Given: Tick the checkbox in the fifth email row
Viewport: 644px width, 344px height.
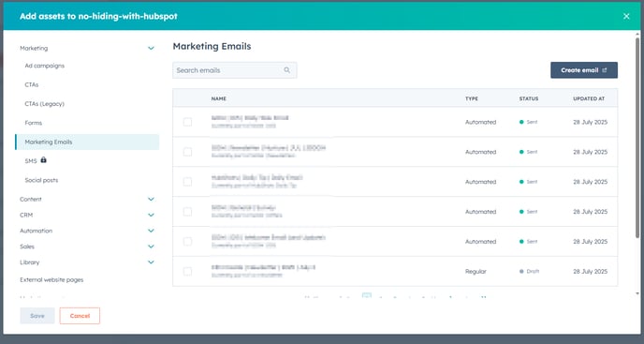Looking at the screenshot, I should point(187,242).
